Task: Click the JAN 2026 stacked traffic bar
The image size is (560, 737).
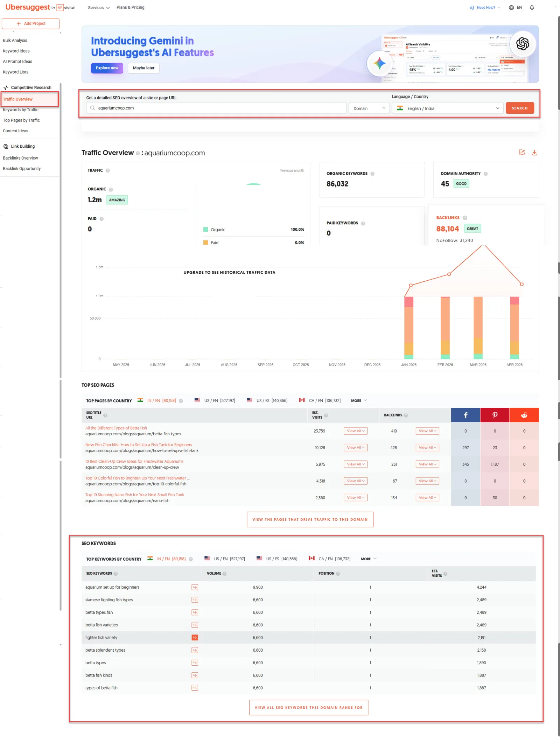Action: coord(409,328)
